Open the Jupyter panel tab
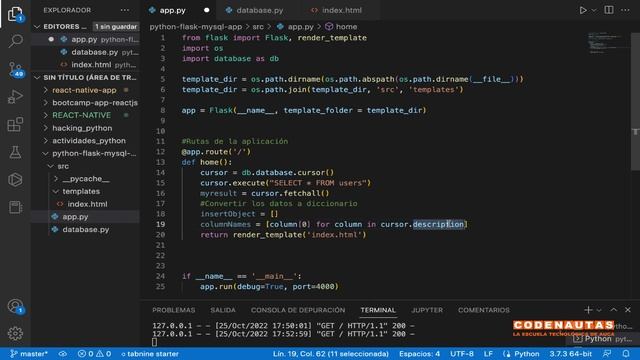Viewport: 640px width, 360px height. click(x=427, y=310)
